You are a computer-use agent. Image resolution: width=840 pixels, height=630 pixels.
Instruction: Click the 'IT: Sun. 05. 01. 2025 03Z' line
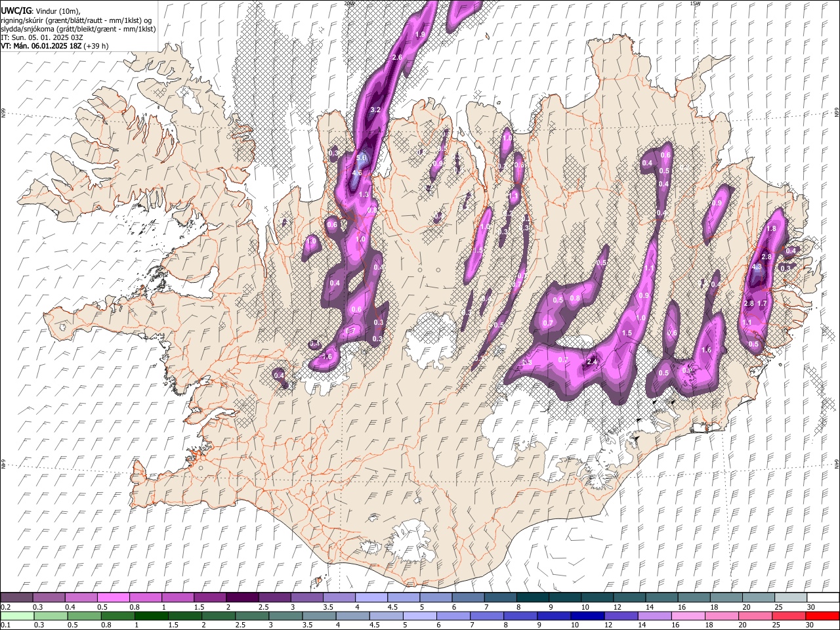42,37
